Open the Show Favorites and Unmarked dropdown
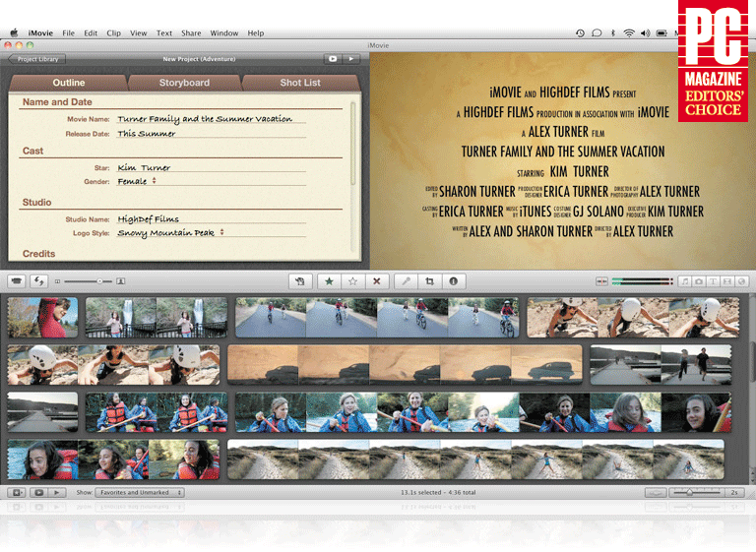Screen dimensions: 756x552 coord(140,493)
